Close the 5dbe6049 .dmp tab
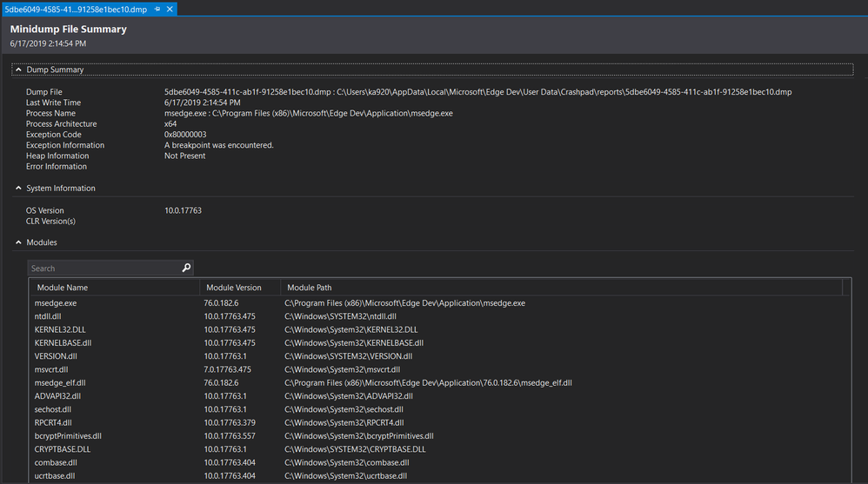The height and width of the screenshot is (484, 868). point(170,10)
